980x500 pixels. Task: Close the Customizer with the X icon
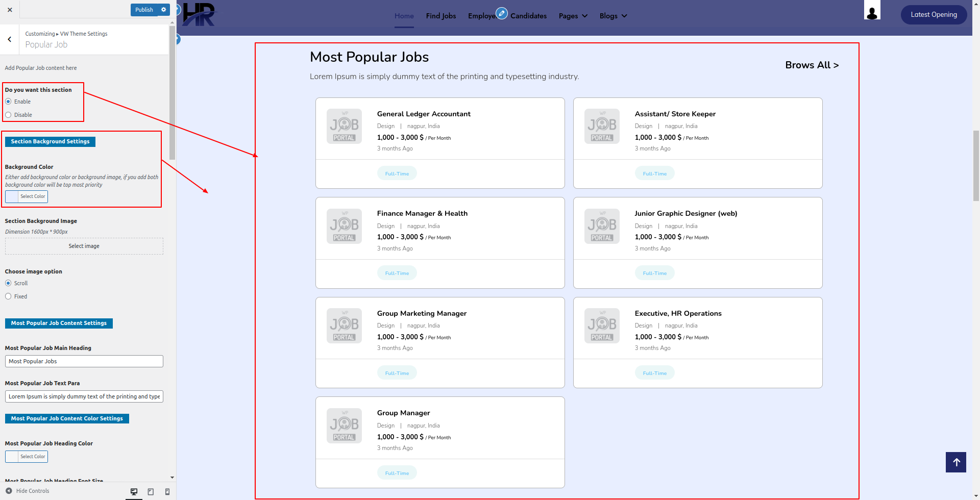click(10, 10)
